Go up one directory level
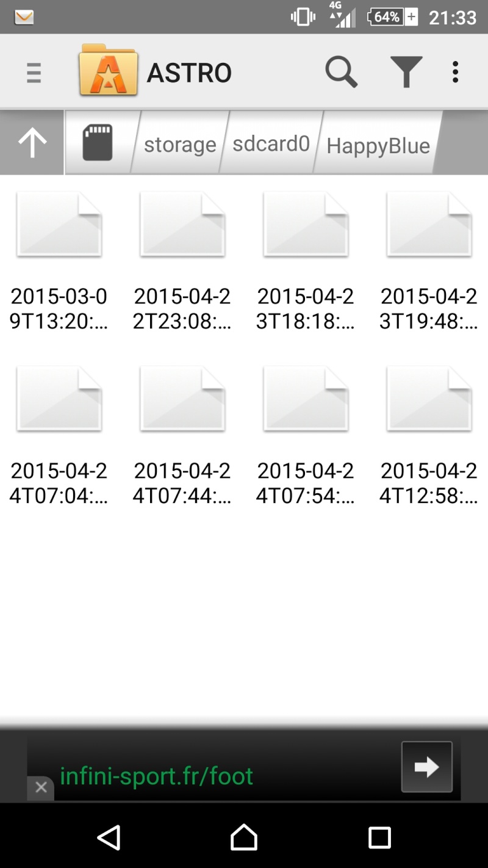This screenshot has width=488, height=868. pyautogui.click(x=32, y=142)
